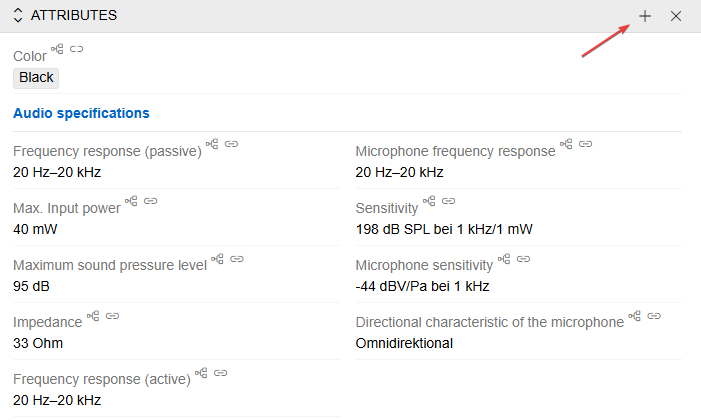Click the 33 Ohm impedance value
This screenshot has width=701, height=420.
click(x=38, y=343)
